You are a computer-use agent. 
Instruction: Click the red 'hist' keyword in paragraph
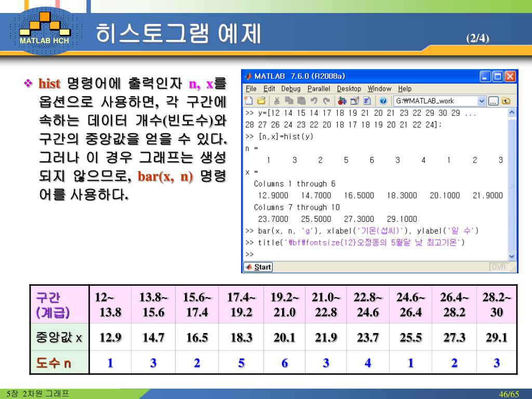coord(49,84)
